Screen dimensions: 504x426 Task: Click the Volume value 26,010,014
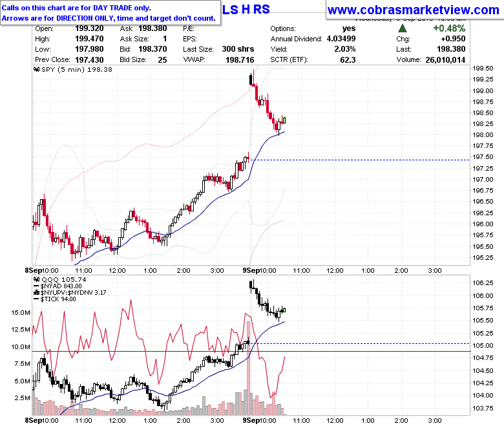445,60
